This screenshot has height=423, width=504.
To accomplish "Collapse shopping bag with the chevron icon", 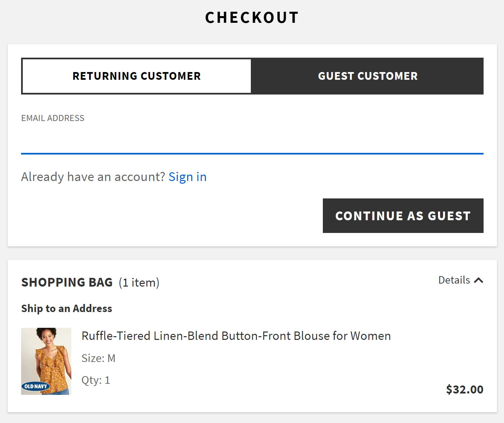I will pyautogui.click(x=479, y=280).
